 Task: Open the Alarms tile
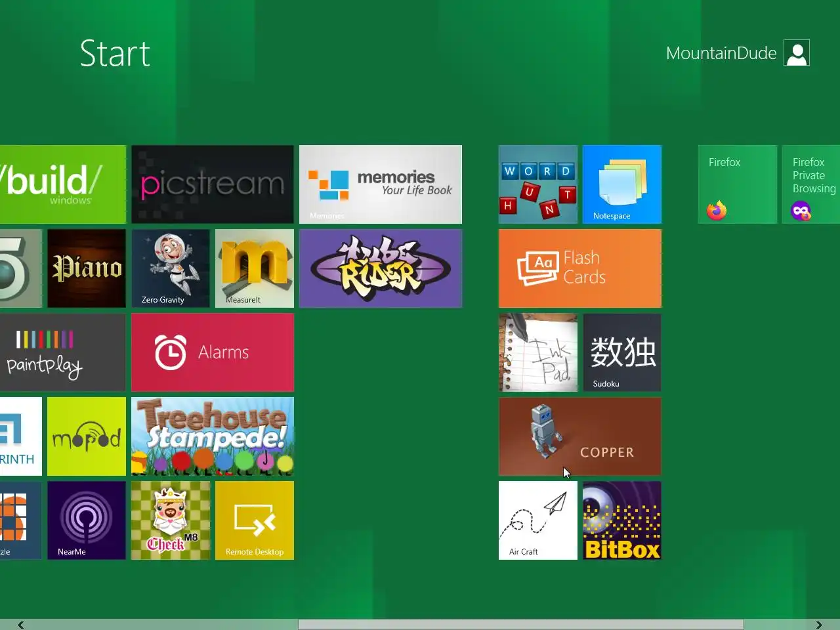213,352
